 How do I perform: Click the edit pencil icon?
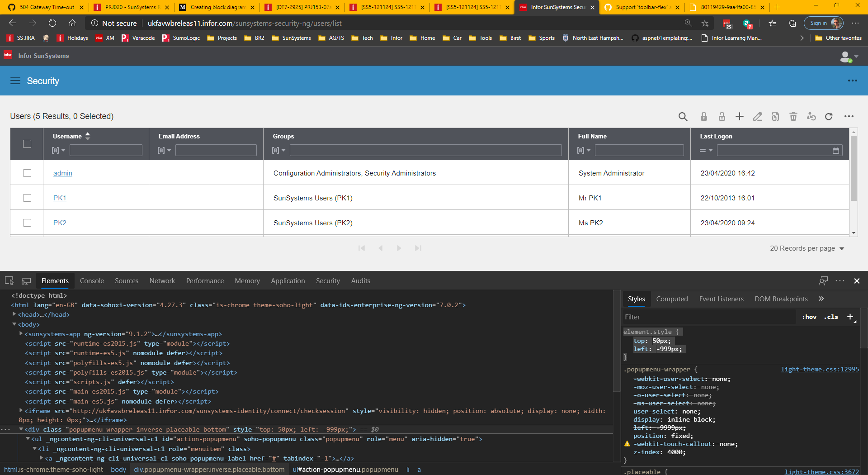tap(757, 117)
